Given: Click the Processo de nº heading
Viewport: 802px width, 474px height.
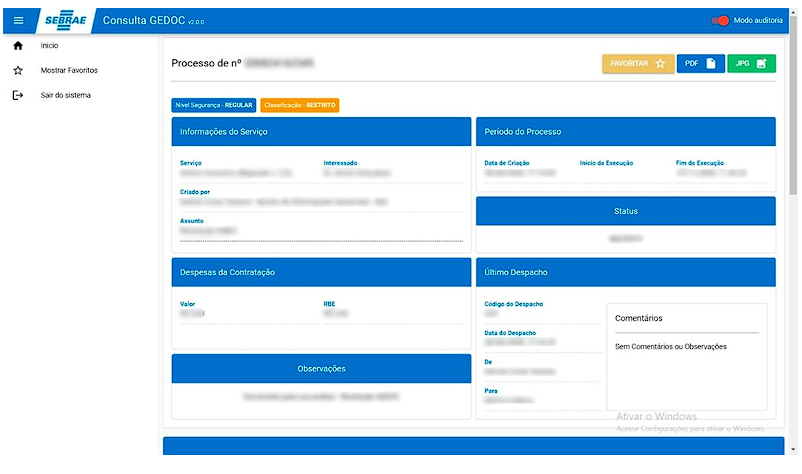Looking at the screenshot, I should point(206,63).
